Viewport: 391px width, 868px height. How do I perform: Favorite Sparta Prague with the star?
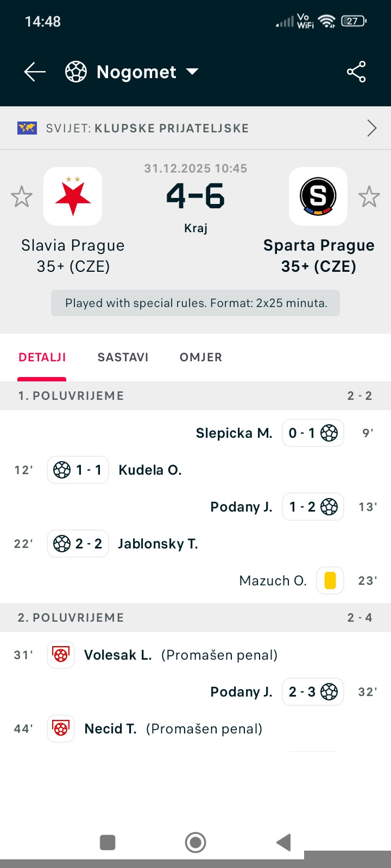point(369,196)
